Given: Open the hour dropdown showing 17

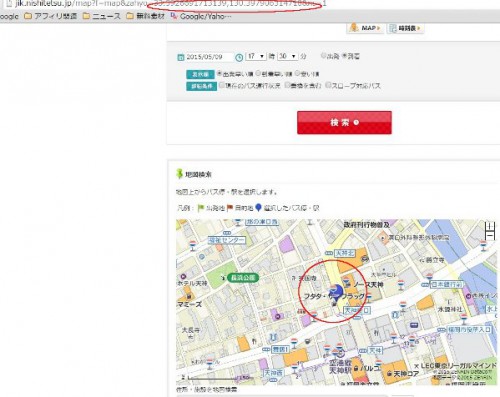Looking at the screenshot, I should (x=256, y=56).
